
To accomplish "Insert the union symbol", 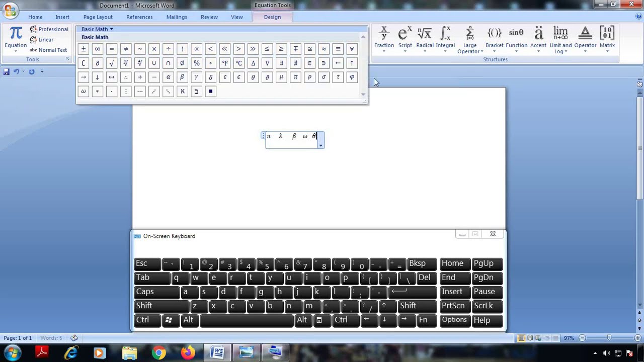I will (154, 63).
